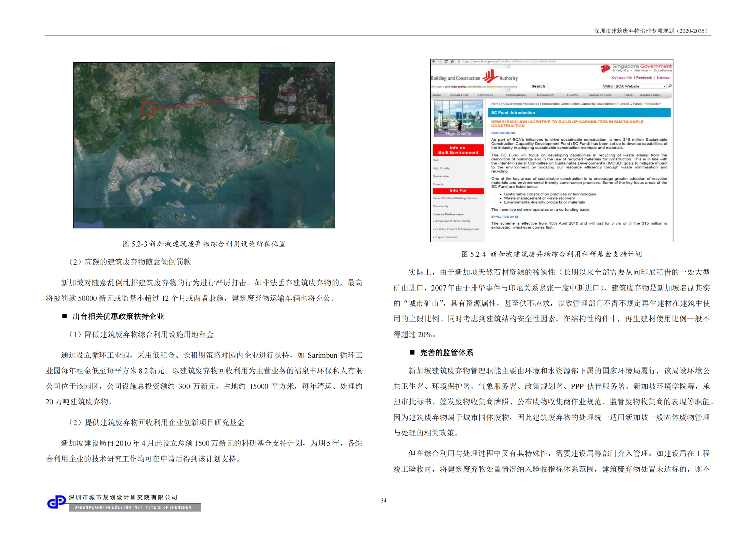Click the browser reload icon
This screenshot has width=756, height=535.
click(x=446, y=61)
